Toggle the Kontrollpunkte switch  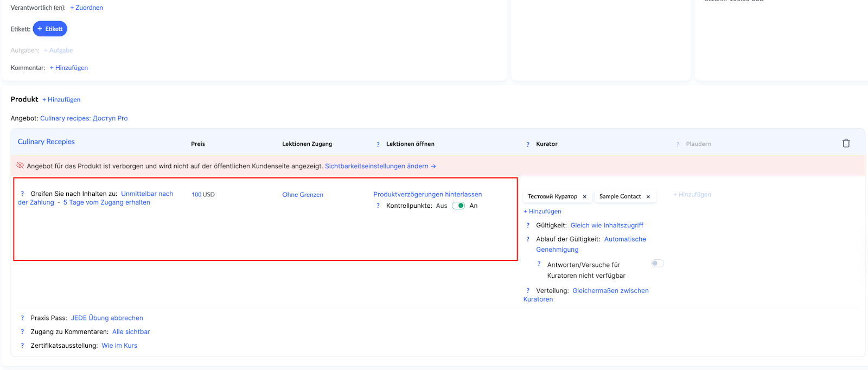(x=458, y=206)
